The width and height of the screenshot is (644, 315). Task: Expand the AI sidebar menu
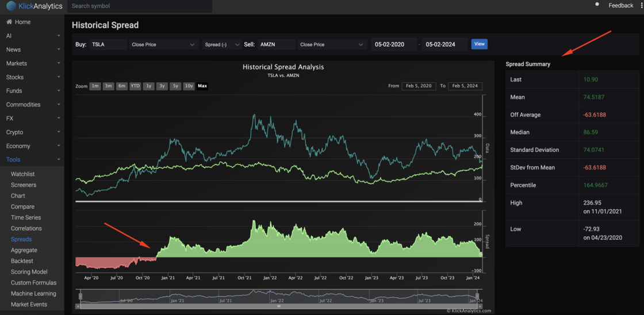click(x=32, y=36)
